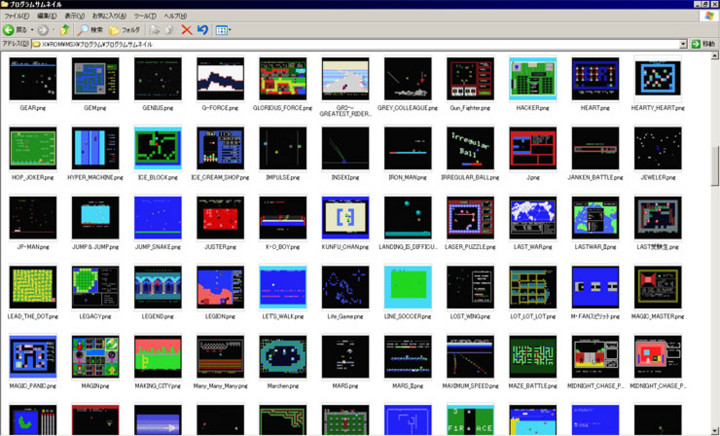This screenshot has height=436, width=720.
Task: Select the HOP_JOKER.png thumbnail
Action: click(x=33, y=148)
